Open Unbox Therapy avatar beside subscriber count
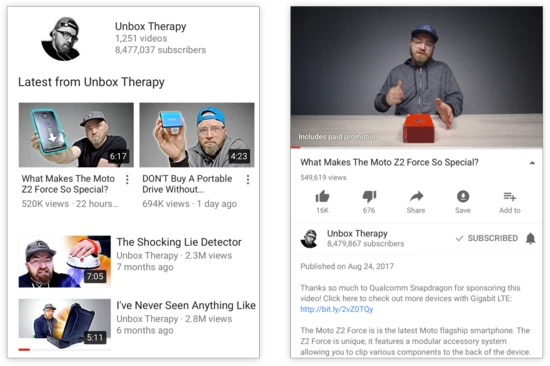The height and width of the screenshot is (366, 550). (310, 239)
